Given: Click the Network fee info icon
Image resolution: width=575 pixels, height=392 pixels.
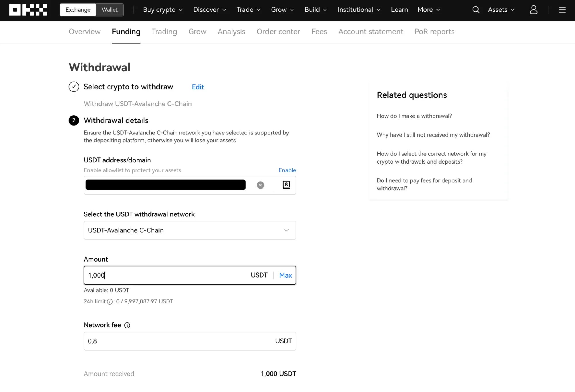Looking at the screenshot, I should [127, 325].
